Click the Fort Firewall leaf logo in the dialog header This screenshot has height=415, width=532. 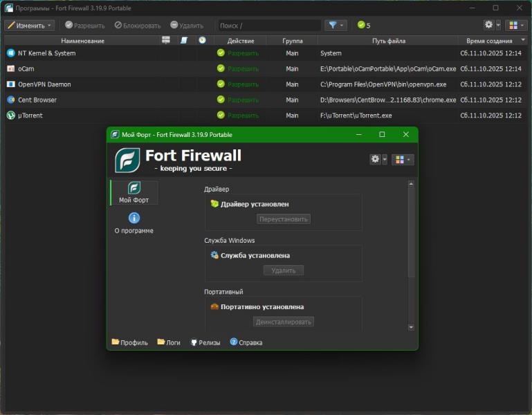point(128,160)
